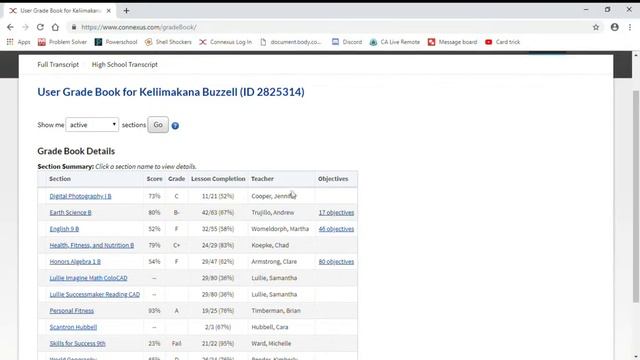Click the browser forward arrow
This screenshot has height=360, width=640.
tap(25, 27)
